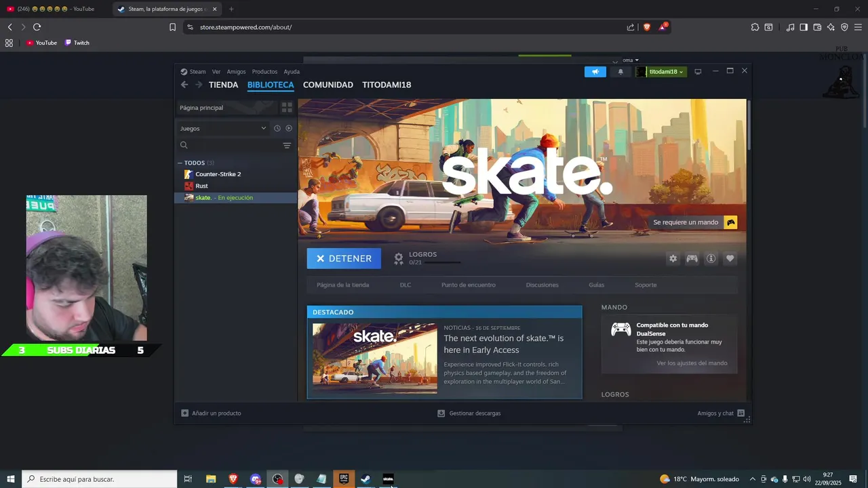Open the Ayuda menu

292,72
